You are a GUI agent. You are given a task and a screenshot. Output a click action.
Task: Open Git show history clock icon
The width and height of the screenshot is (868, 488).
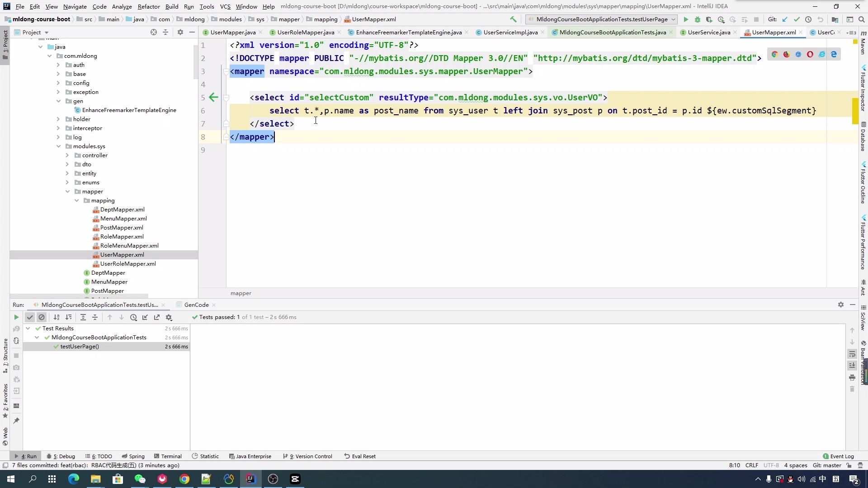point(808,19)
